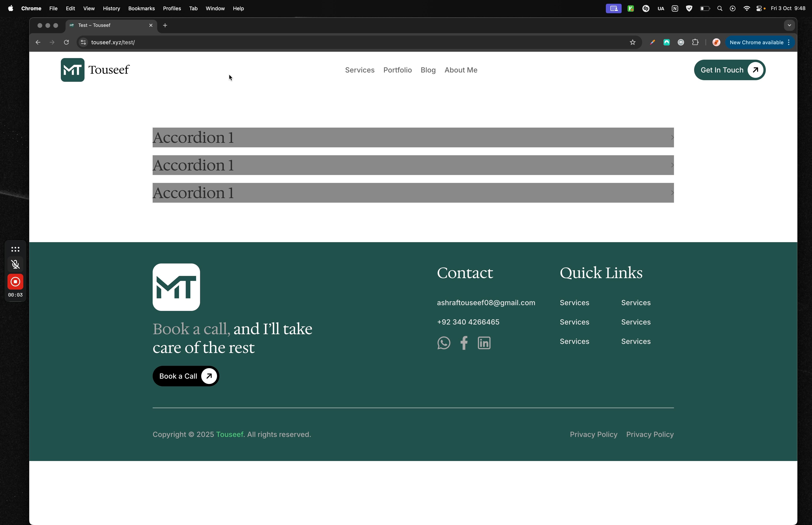Open the LinkedIn icon in footer
This screenshot has height=525, width=812.
click(484, 343)
